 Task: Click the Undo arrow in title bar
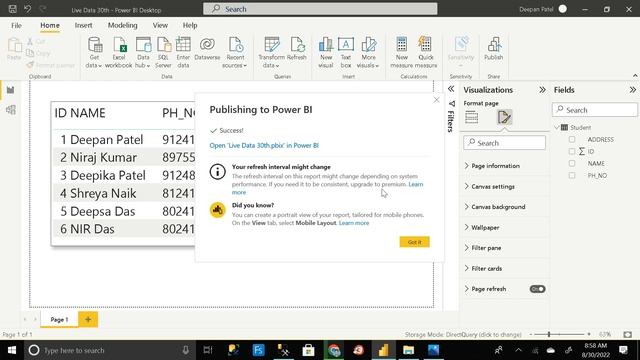[27, 9]
